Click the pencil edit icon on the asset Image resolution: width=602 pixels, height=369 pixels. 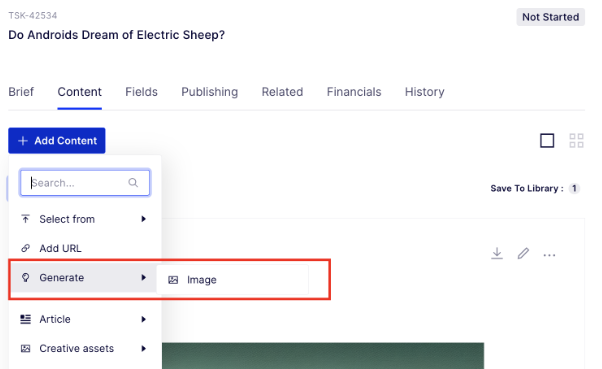coord(523,253)
